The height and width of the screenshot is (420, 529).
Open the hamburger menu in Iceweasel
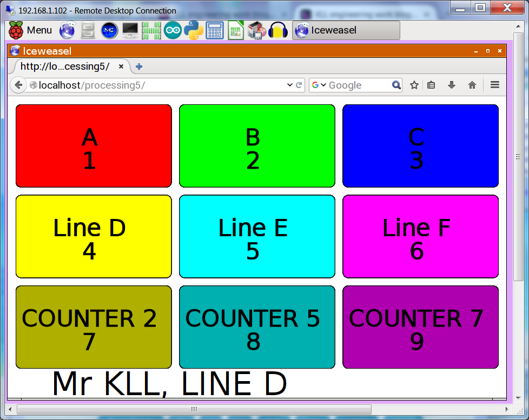[x=494, y=85]
